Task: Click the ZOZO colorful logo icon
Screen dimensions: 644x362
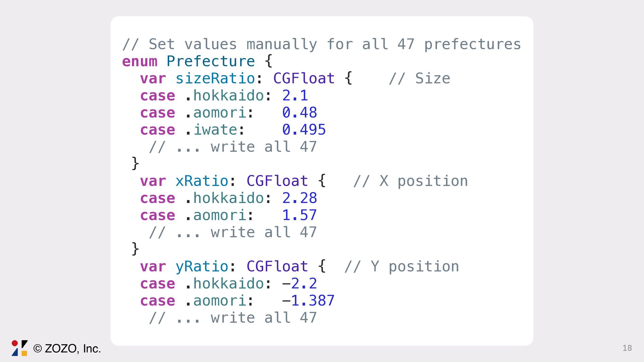Action: click(x=19, y=348)
